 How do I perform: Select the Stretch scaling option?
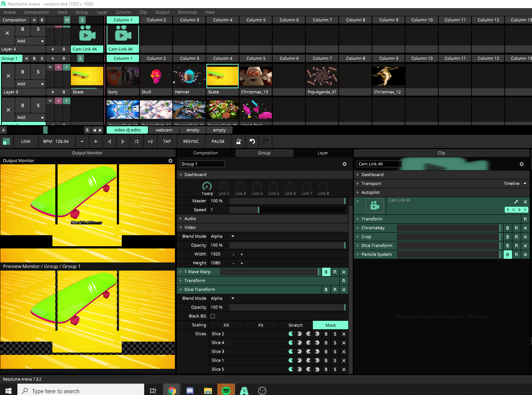(x=296, y=325)
